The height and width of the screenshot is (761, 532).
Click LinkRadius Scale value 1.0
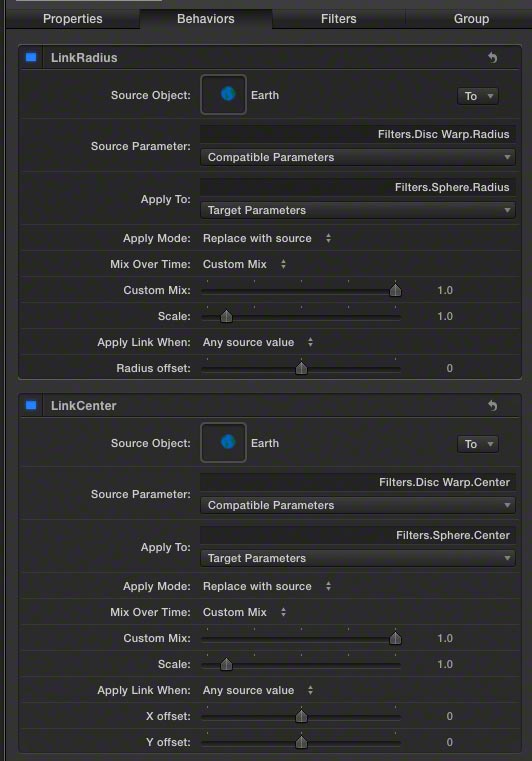pyautogui.click(x=445, y=316)
